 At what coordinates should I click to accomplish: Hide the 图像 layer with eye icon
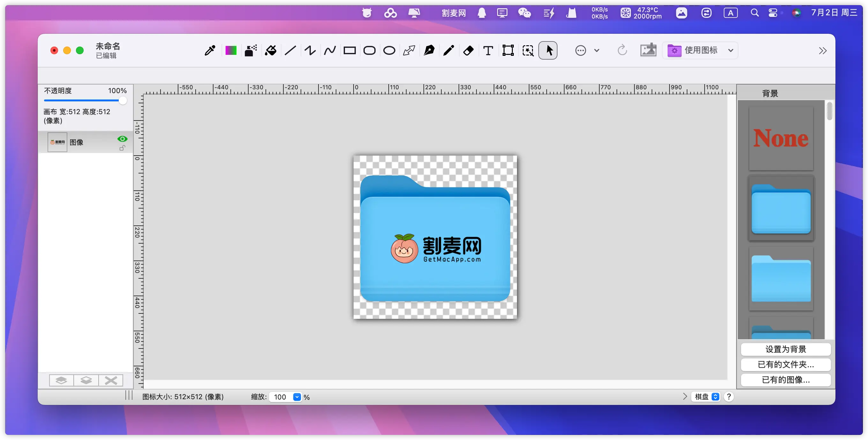coord(122,139)
